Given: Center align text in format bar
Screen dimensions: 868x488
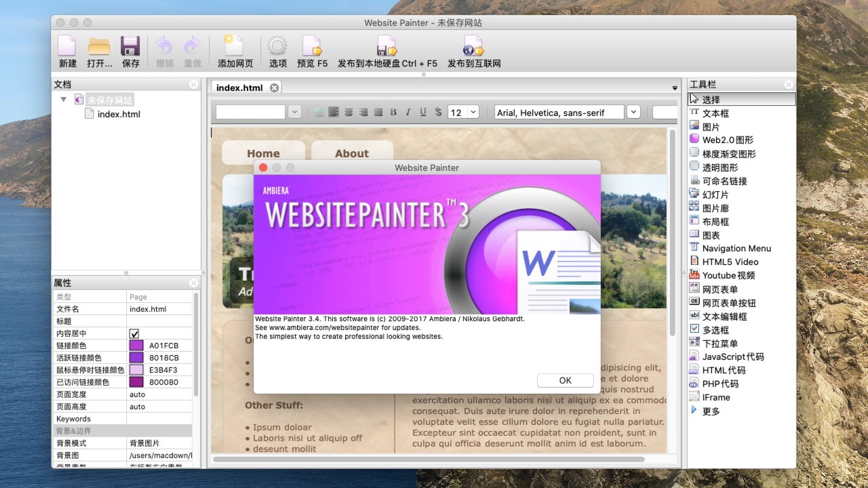Looking at the screenshot, I should click(349, 113).
